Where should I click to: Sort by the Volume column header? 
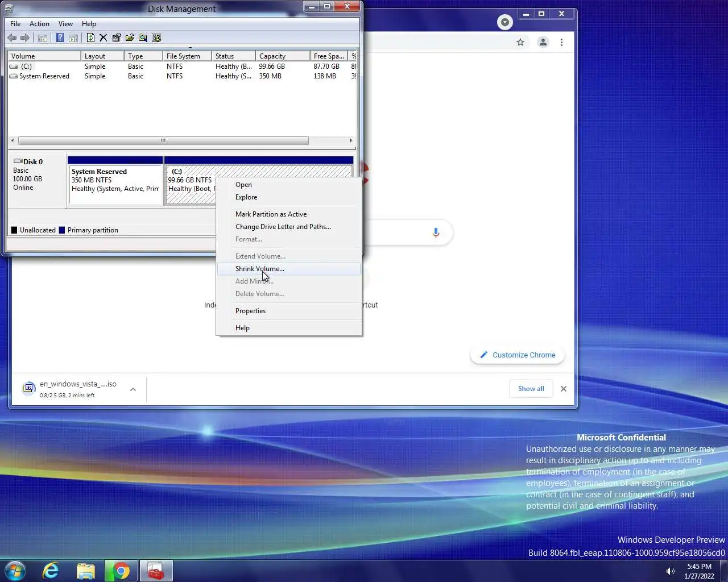pos(44,56)
